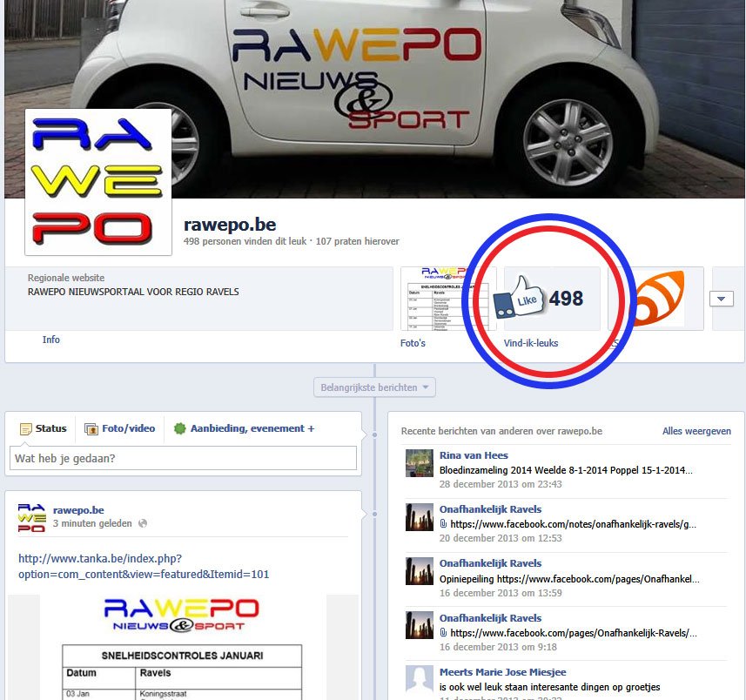Select the Status tab in composer
The height and width of the screenshot is (700, 746).
(44, 428)
